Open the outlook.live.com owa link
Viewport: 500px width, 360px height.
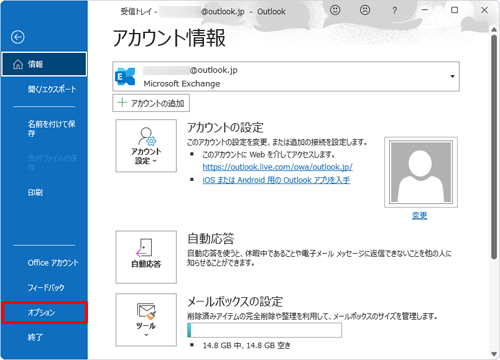[277, 167]
